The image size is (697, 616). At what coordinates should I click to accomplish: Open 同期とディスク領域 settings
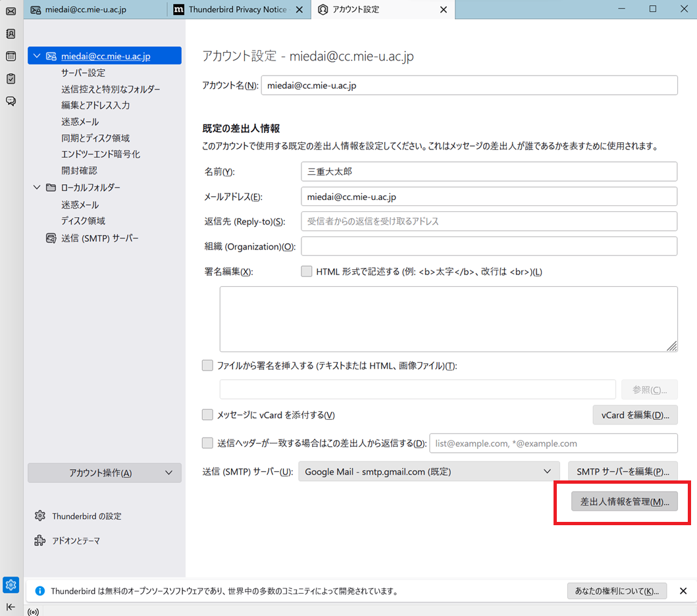coord(95,138)
